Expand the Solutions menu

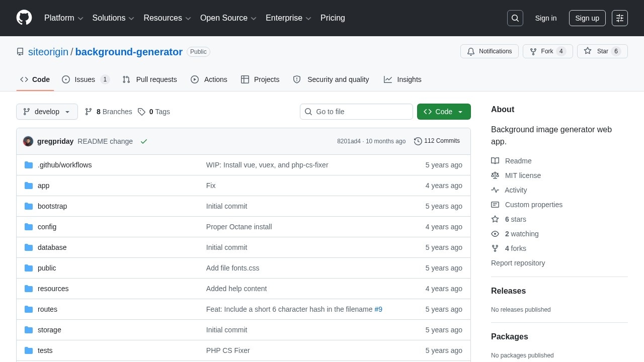pos(113,18)
